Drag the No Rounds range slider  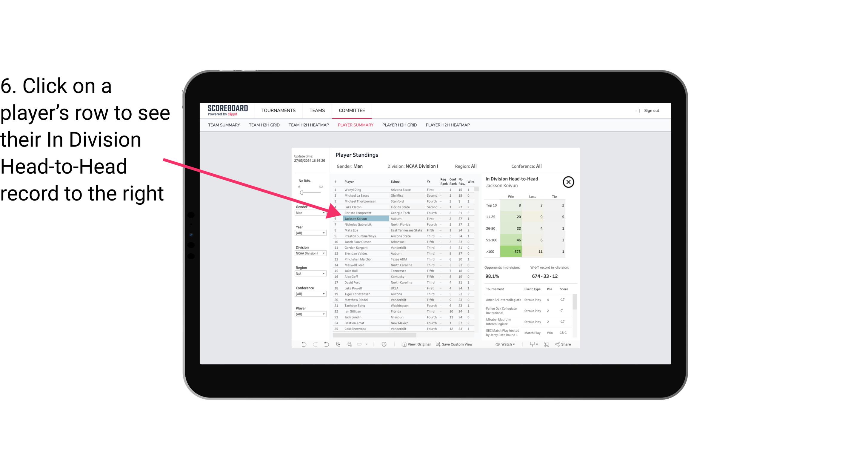coord(301,193)
